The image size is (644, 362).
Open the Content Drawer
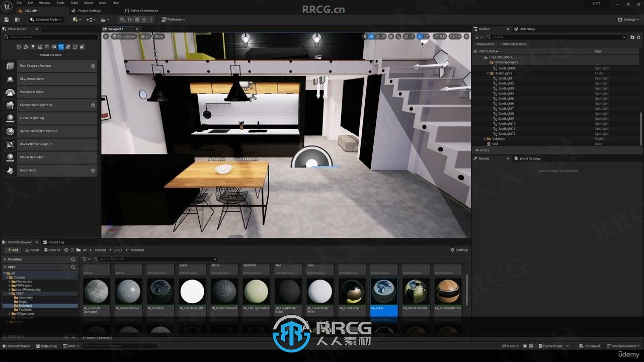point(17,346)
